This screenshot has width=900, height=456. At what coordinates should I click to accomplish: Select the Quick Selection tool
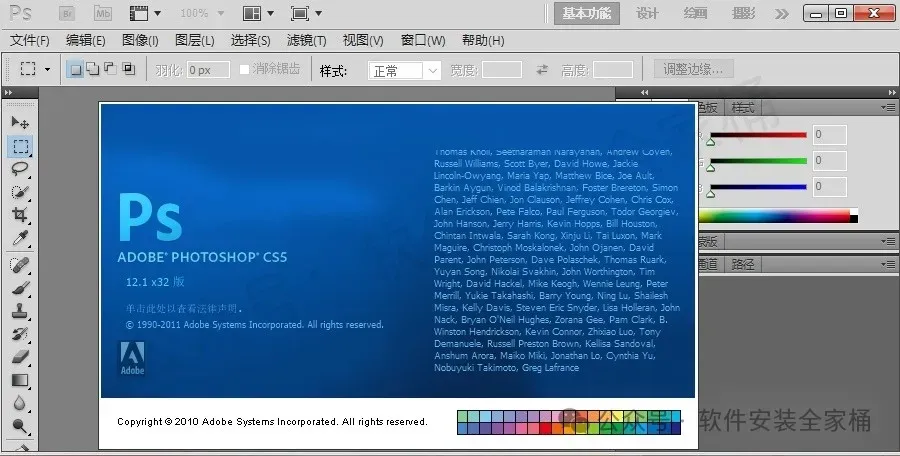(20, 192)
